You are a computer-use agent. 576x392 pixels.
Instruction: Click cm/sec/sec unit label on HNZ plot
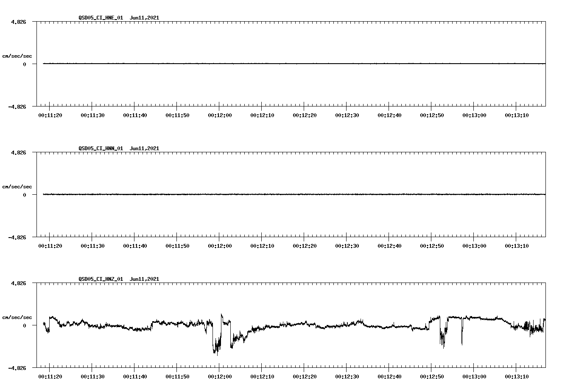[17, 317]
